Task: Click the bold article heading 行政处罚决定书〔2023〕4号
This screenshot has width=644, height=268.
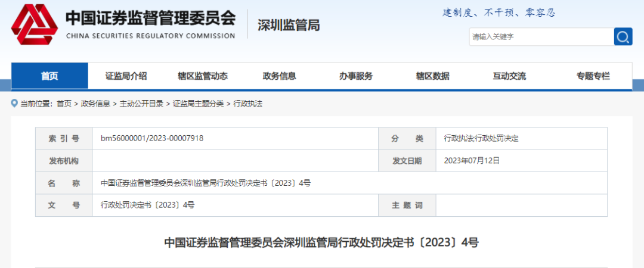Action: (x=321, y=242)
